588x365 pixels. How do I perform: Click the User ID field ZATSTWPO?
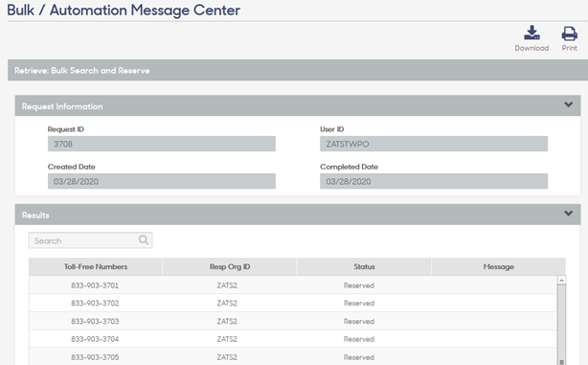(x=434, y=144)
